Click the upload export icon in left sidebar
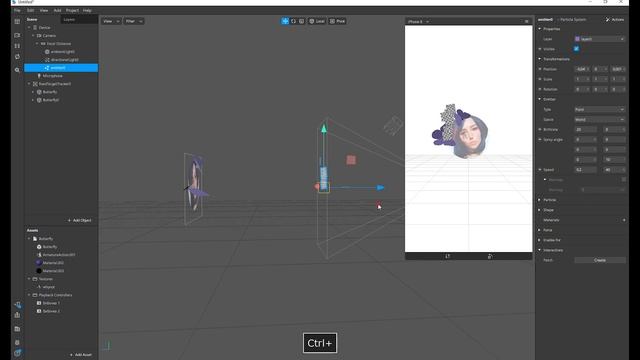Image resolution: width=640 pixels, height=360 pixels. (17, 315)
